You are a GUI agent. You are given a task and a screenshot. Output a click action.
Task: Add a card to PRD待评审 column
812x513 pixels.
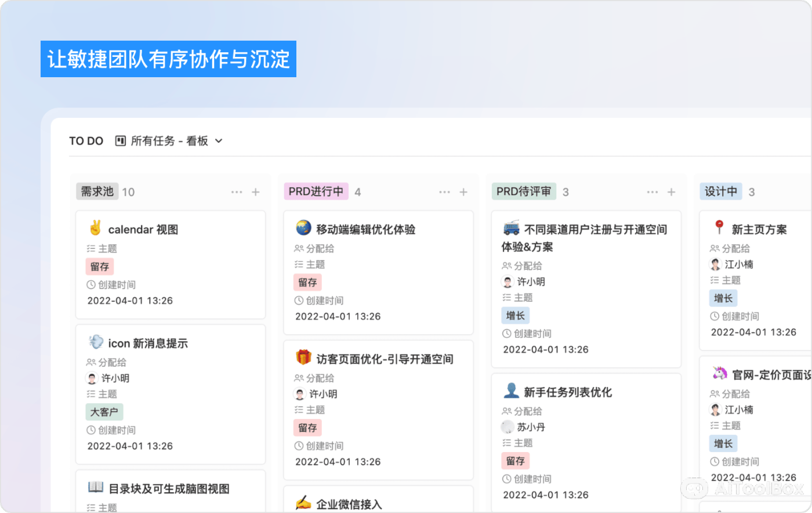click(671, 192)
